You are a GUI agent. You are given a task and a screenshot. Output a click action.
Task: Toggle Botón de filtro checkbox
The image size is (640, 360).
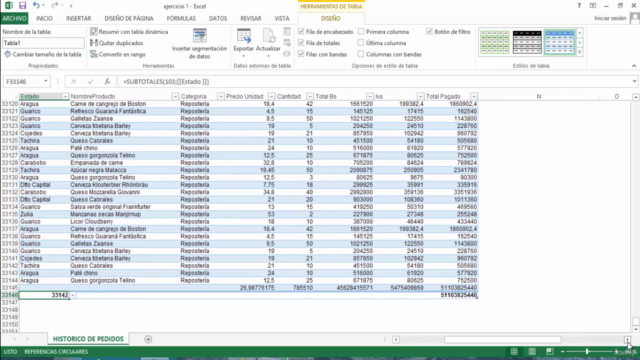pos(429,32)
